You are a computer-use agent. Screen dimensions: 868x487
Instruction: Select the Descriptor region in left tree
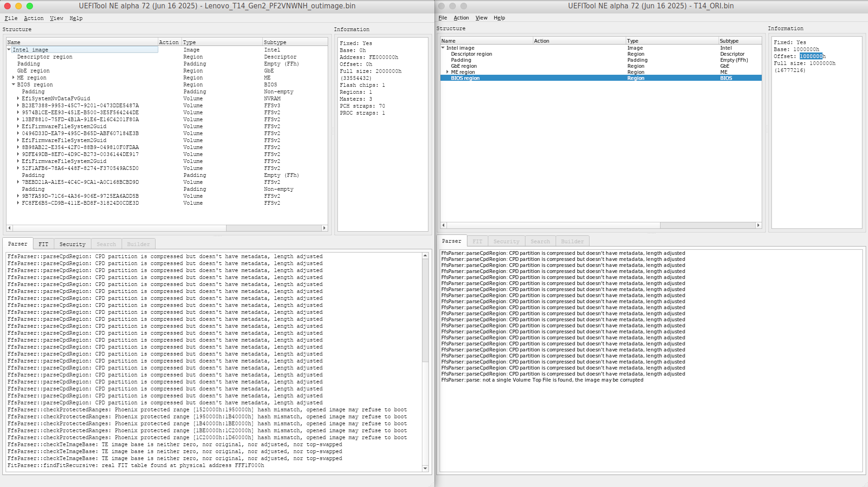click(45, 57)
